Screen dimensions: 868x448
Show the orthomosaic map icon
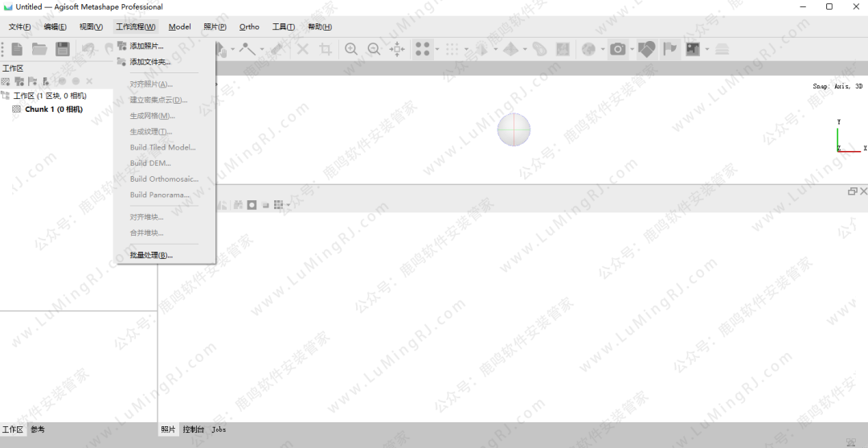point(563,49)
